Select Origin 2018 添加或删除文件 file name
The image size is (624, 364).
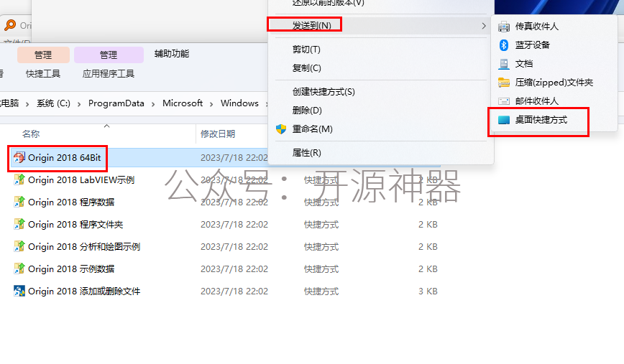(x=84, y=291)
